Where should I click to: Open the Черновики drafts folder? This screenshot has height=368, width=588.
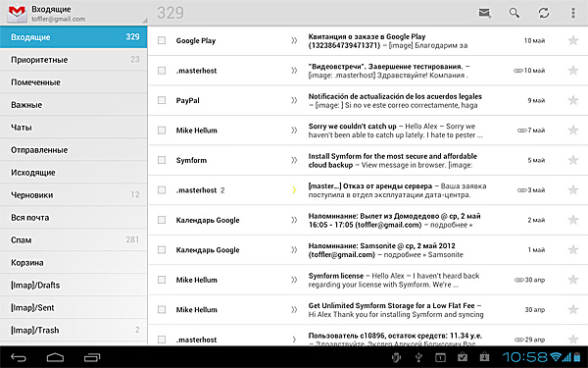(x=73, y=195)
